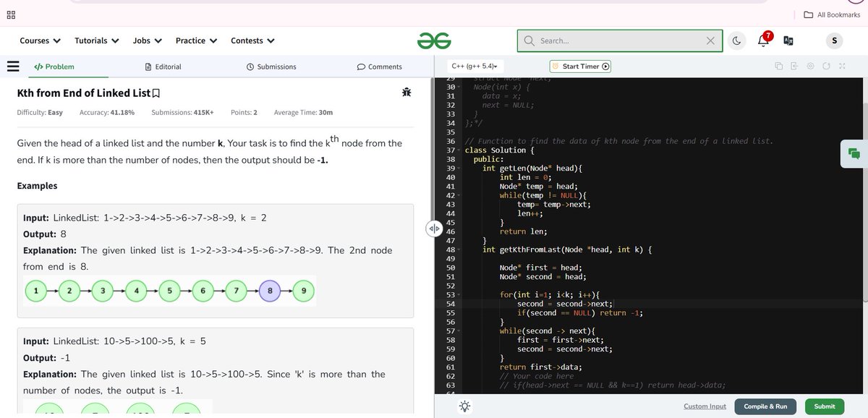Switch to the Problem tab
Viewport: 868px width, 418px height.
click(54, 67)
